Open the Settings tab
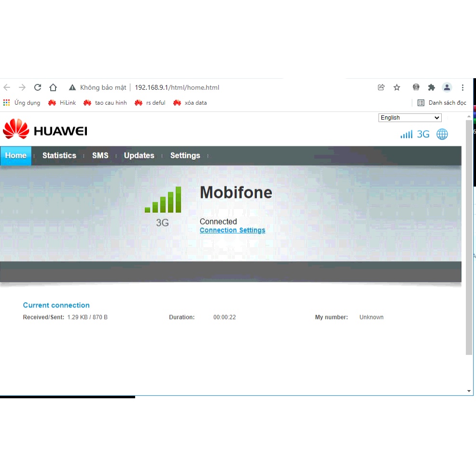 [185, 155]
